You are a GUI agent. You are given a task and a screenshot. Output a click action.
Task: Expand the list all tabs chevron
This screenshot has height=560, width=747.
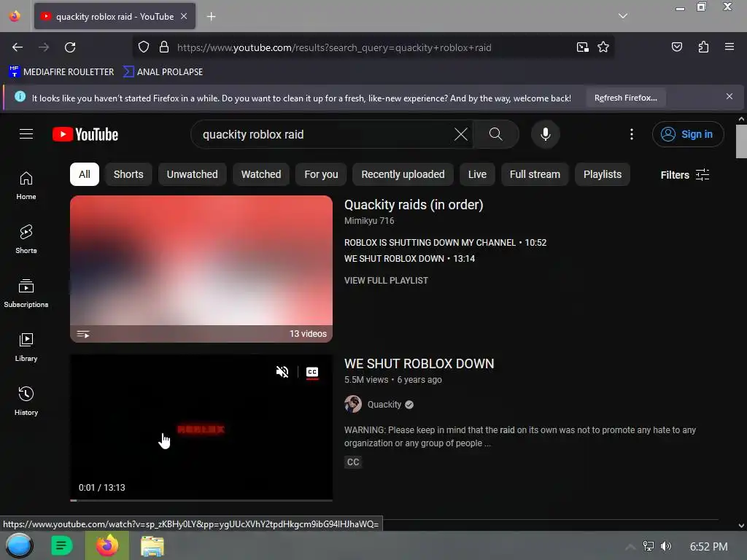click(623, 16)
